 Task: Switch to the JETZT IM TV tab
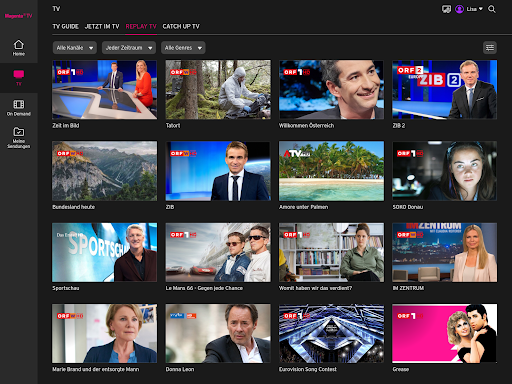pos(102,26)
